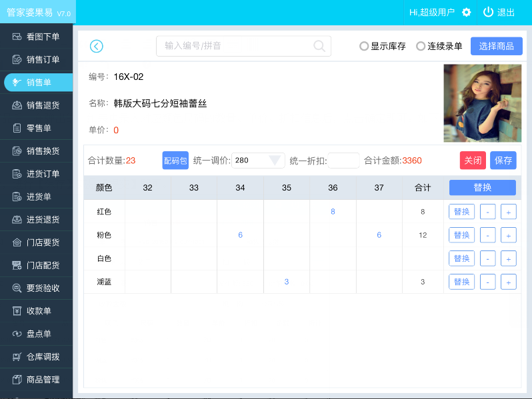The width and height of the screenshot is (532, 399).
Task: Click the 销售退货 sidebar icon
Action: point(17,105)
